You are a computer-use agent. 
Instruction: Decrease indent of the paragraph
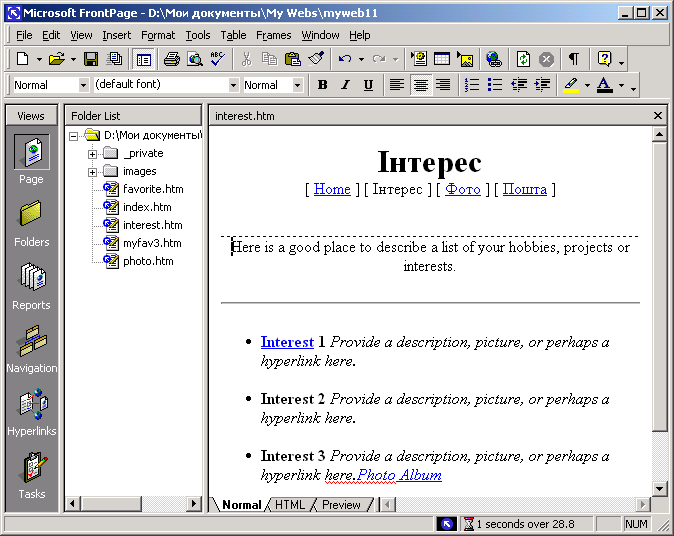click(519, 85)
